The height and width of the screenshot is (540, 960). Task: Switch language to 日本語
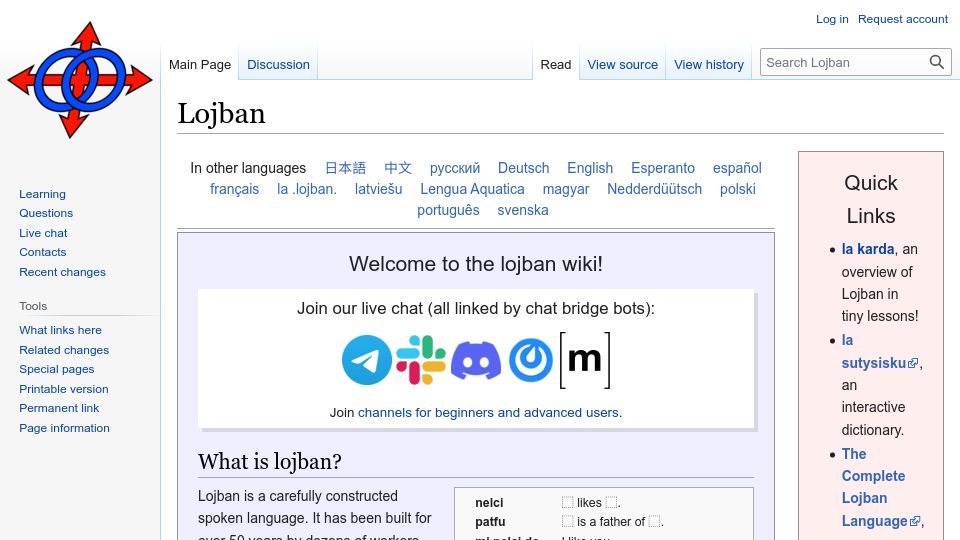click(345, 168)
